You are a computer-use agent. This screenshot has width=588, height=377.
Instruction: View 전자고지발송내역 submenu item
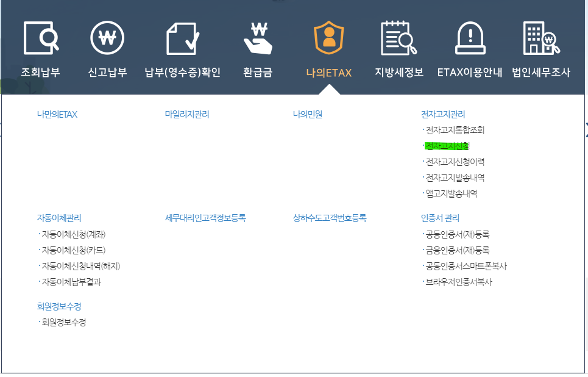coord(455,178)
